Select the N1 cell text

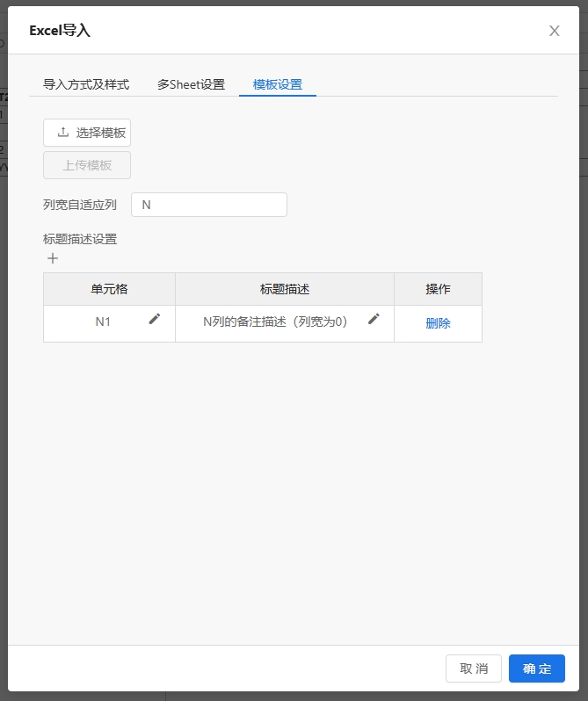[x=103, y=322]
